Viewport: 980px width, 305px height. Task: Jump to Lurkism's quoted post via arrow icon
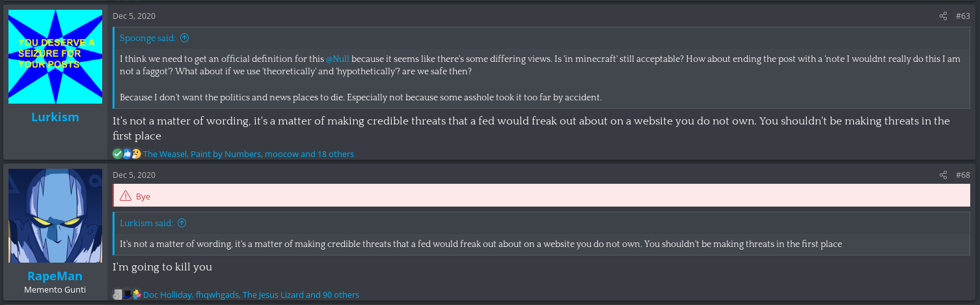coord(182,223)
